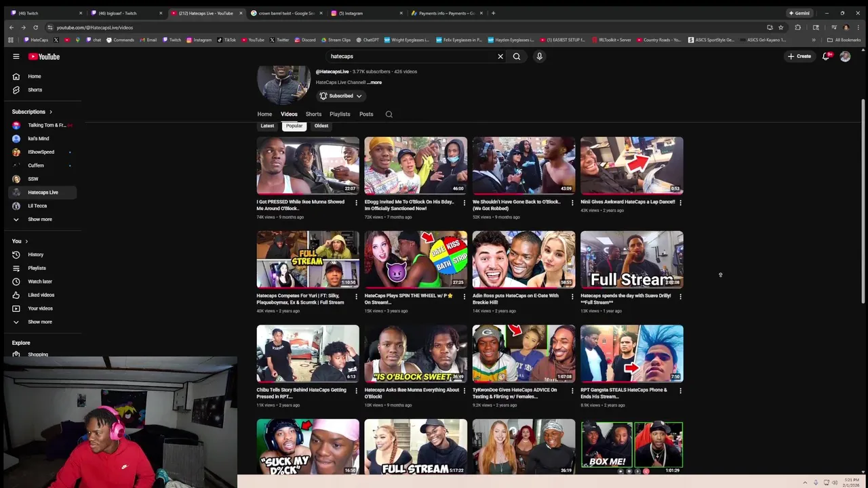Open 'Hatecaps Competes For Yuri' video title
This screenshot has width=868, height=488.
click(x=300, y=299)
